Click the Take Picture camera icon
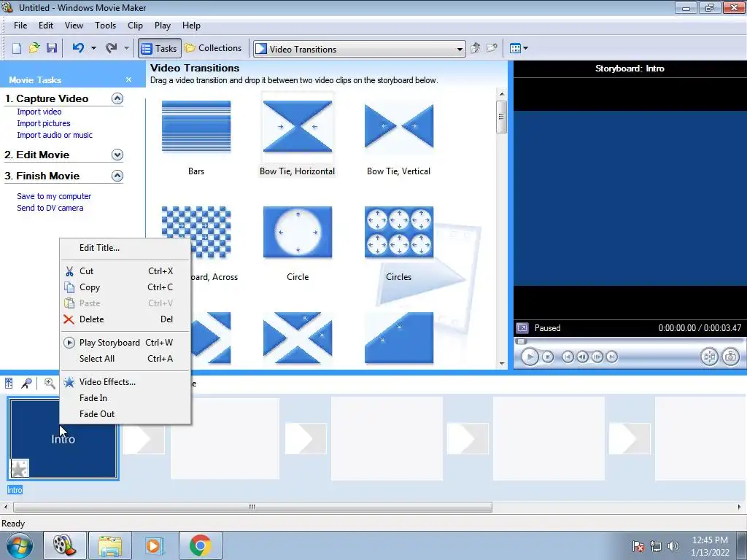This screenshot has width=747, height=560. tap(731, 357)
